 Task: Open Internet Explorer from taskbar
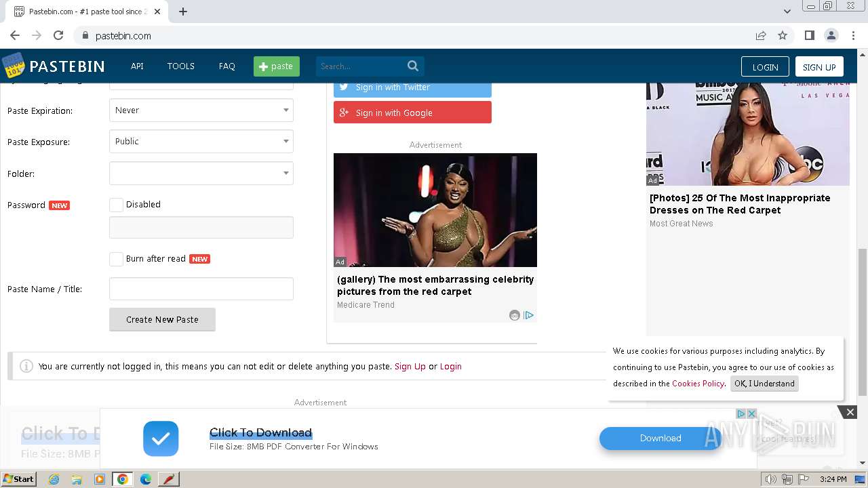[x=54, y=479]
